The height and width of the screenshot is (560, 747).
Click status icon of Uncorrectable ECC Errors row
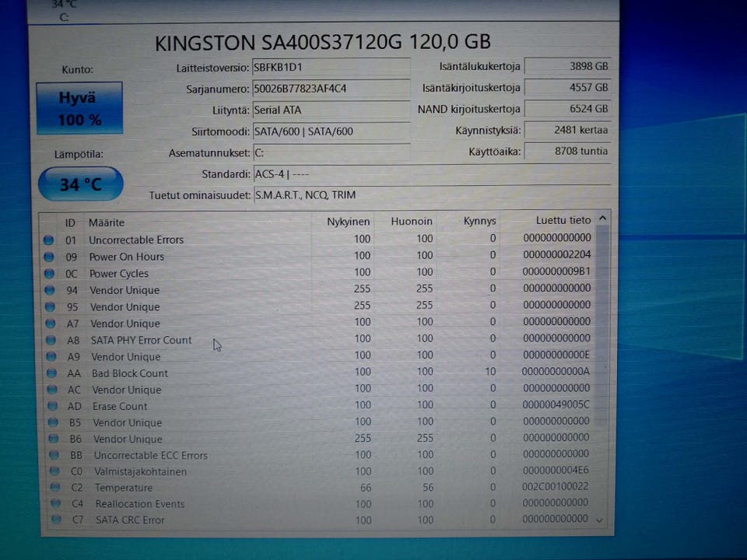pos(54,455)
